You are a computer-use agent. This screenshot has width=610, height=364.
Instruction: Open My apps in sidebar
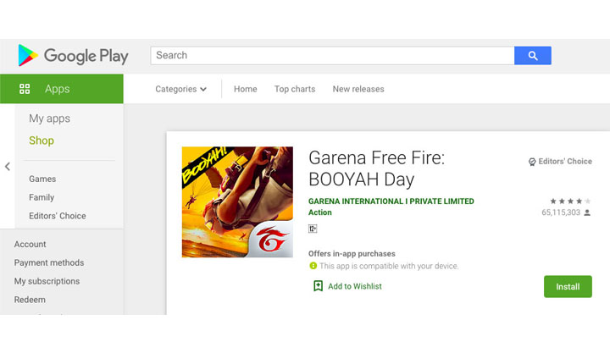[49, 119]
